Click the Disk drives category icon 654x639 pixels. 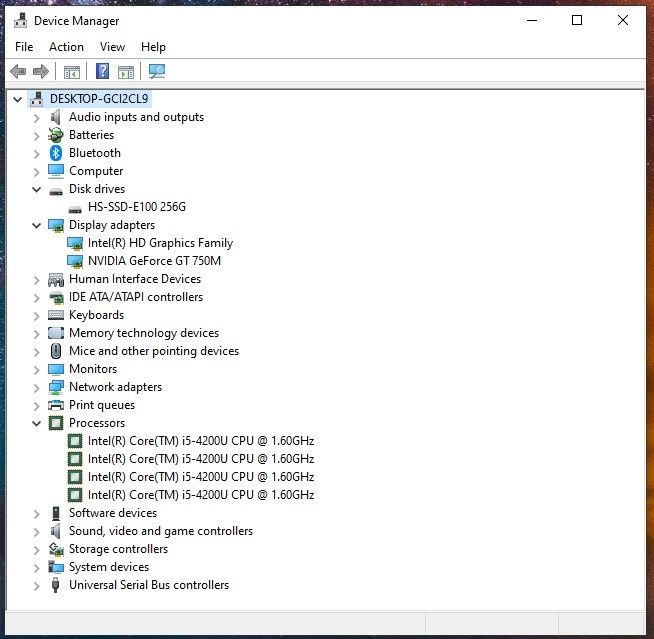coord(56,191)
